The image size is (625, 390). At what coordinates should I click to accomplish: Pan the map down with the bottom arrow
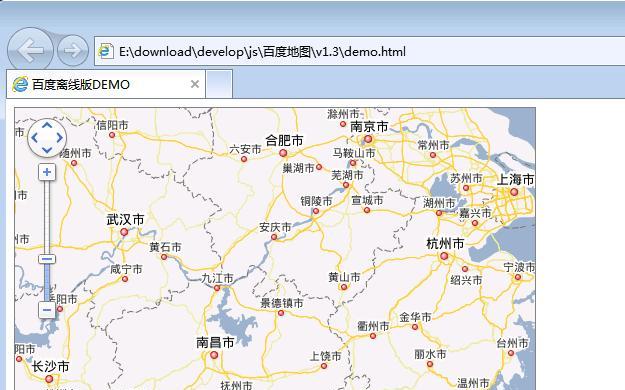click(x=47, y=150)
